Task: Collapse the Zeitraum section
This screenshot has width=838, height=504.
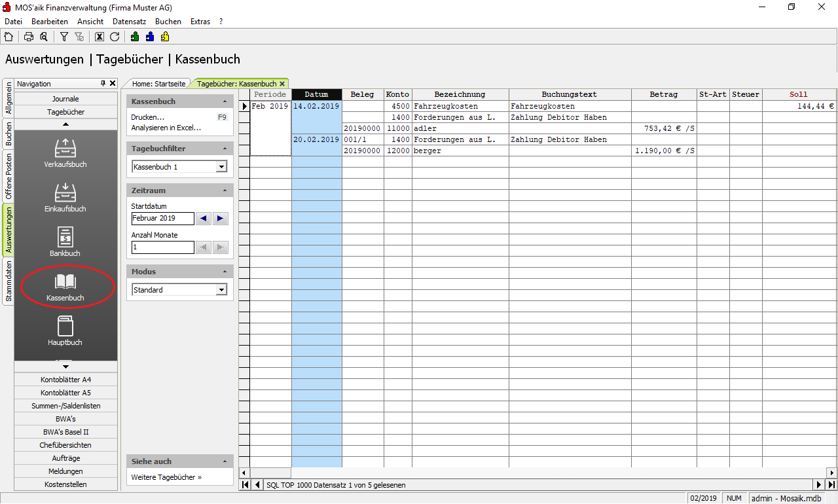Action: point(225,190)
